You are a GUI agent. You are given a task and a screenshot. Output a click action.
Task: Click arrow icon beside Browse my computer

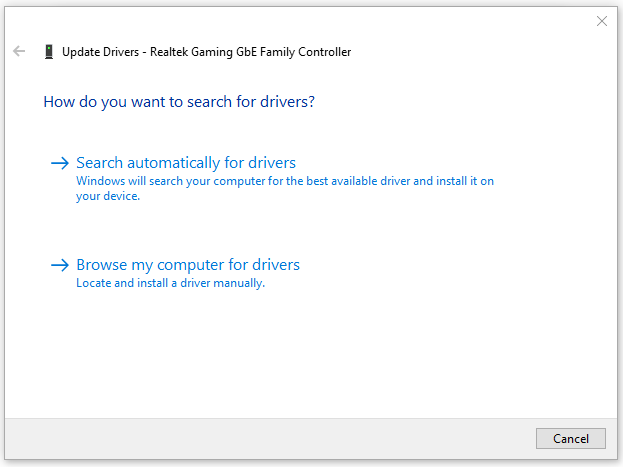(60, 265)
